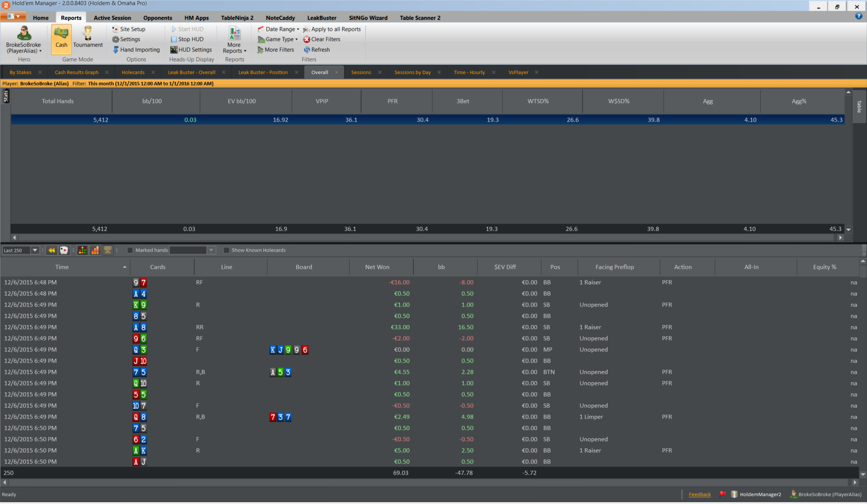Image resolution: width=867 pixels, height=504 pixels.
Task: Click HoldemManager2 database icon in status bar
Action: (x=734, y=494)
